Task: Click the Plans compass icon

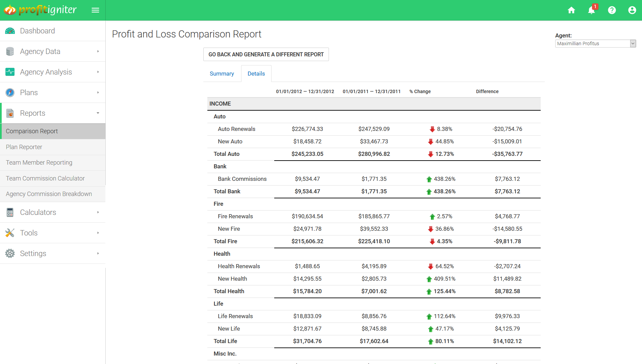Action: (x=10, y=92)
